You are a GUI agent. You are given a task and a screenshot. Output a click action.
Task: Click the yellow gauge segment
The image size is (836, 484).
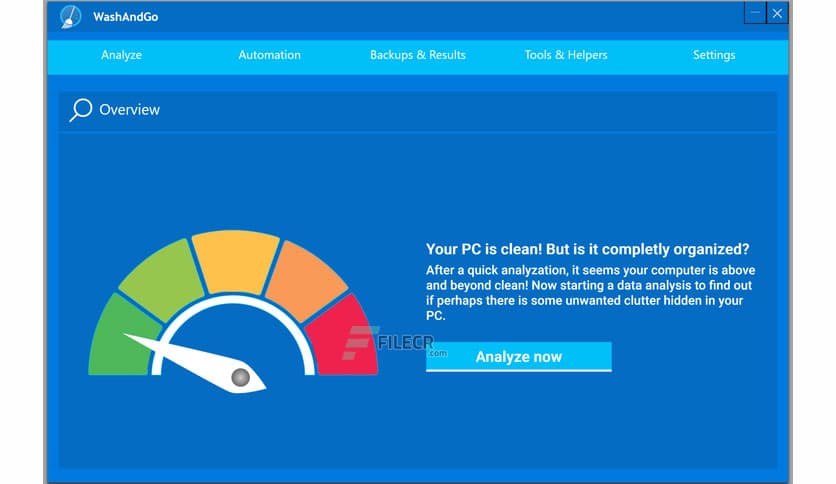click(x=235, y=260)
